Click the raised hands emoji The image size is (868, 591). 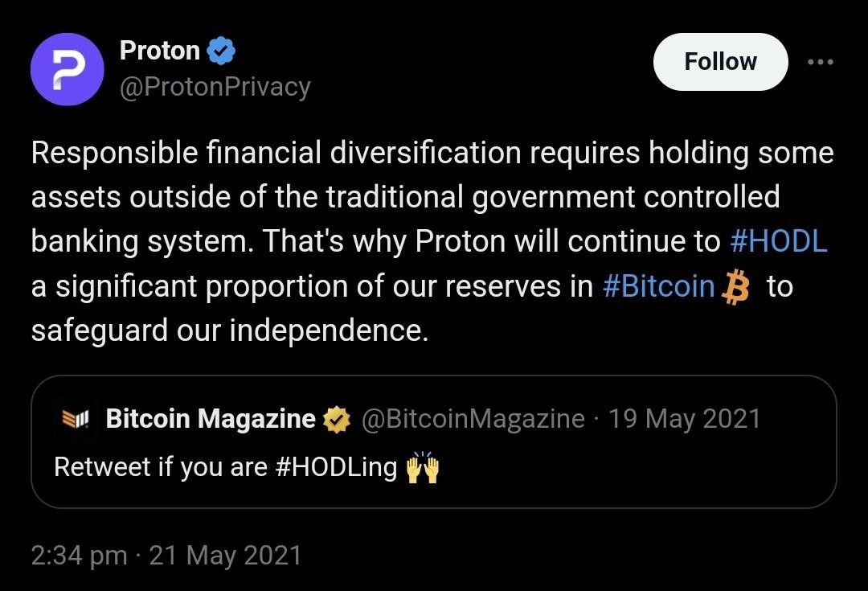point(423,467)
